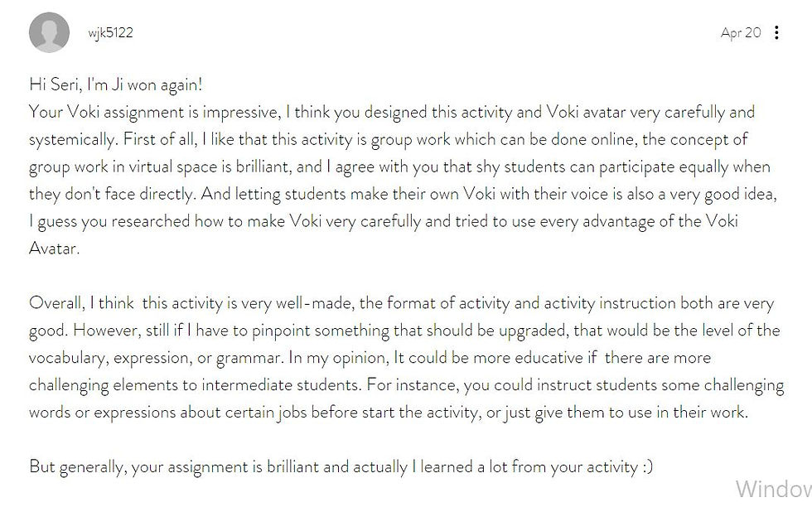Open the wjk5122 username profile link

[110, 33]
